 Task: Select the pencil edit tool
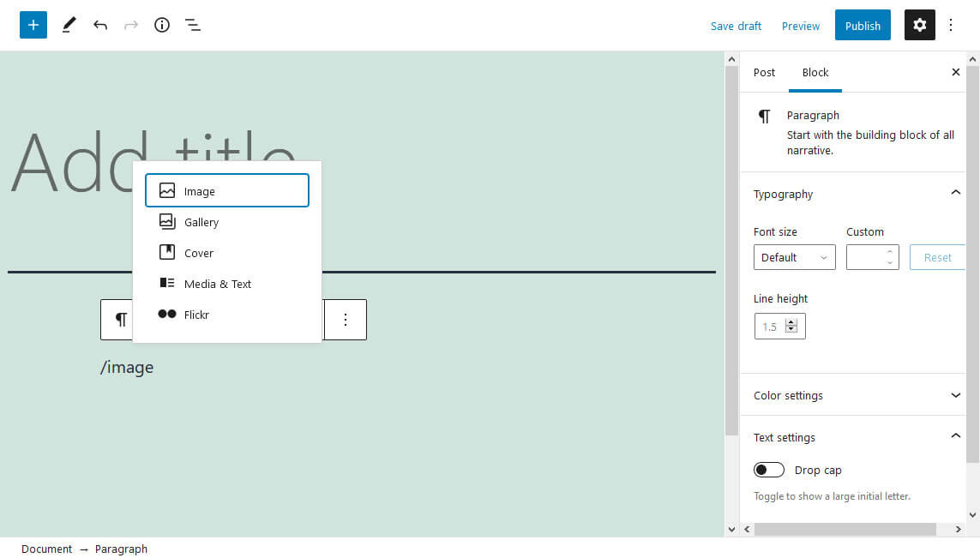click(x=69, y=25)
